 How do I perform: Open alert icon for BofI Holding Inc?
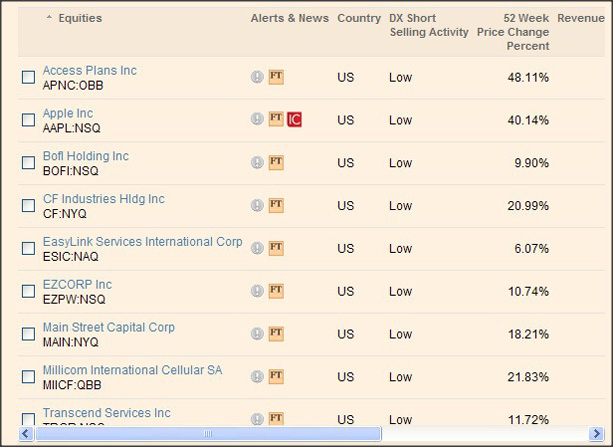coord(257,162)
